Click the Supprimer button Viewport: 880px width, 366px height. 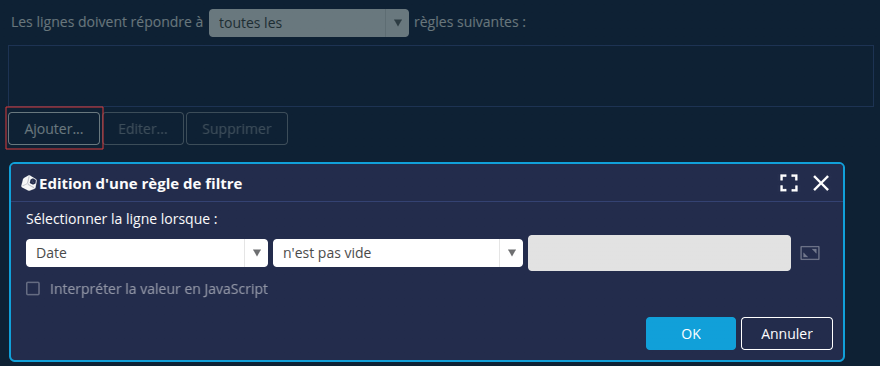pyautogui.click(x=237, y=129)
